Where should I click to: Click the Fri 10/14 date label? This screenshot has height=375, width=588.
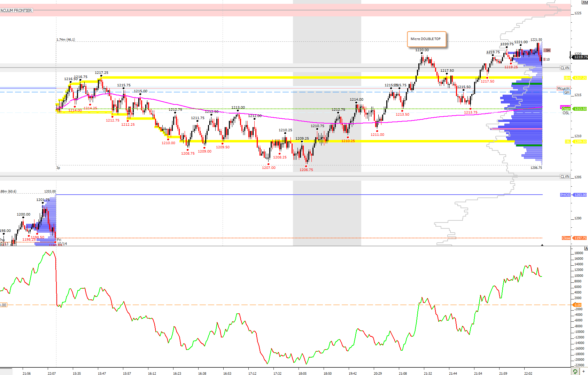tap(62, 242)
